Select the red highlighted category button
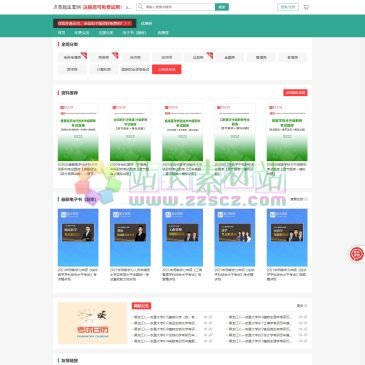The width and height of the screenshot is (365, 365). (167, 69)
